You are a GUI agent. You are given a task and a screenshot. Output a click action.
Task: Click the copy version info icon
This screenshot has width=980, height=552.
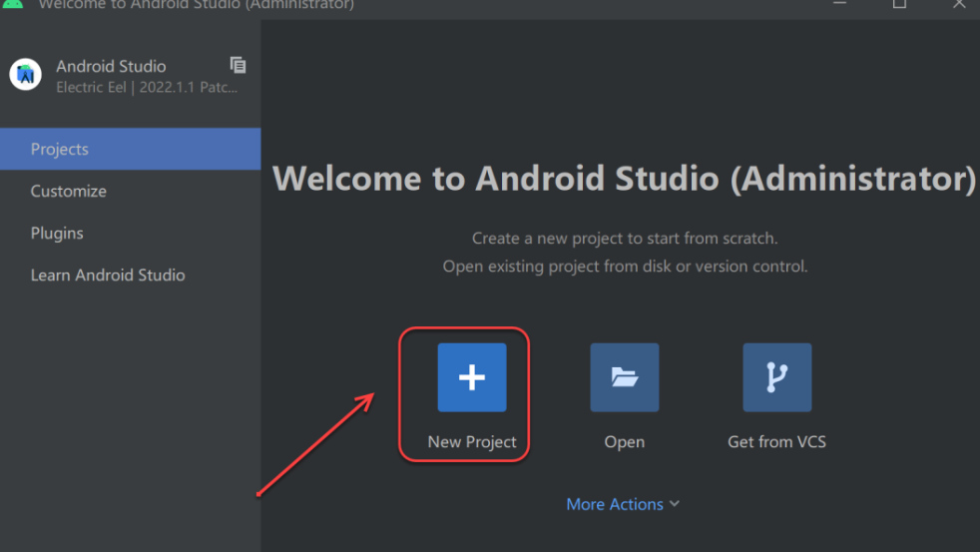click(x=238, y=65)
